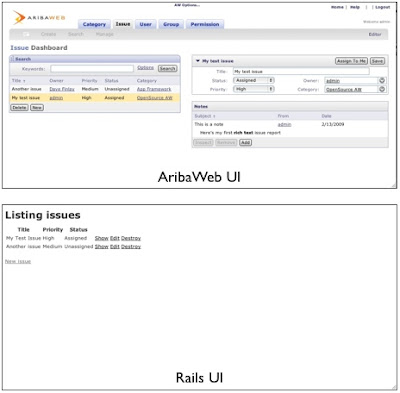Click the New button below the issue table
This screenshot has width=400, height=393.
[37, 108]
